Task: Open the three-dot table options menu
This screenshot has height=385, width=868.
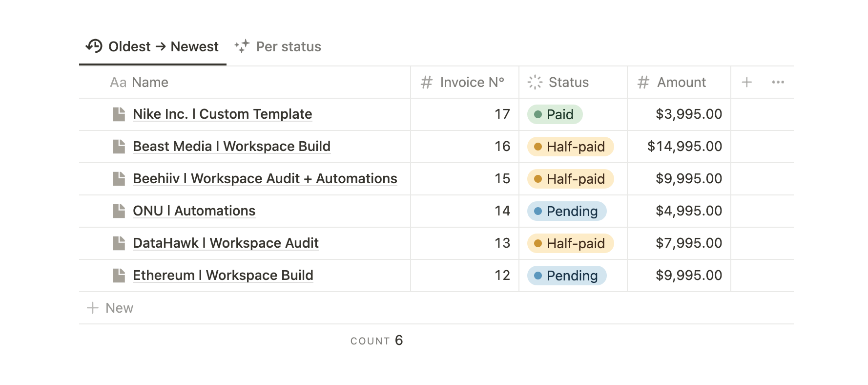Action: pyautogui.click(x=778, y=82)
